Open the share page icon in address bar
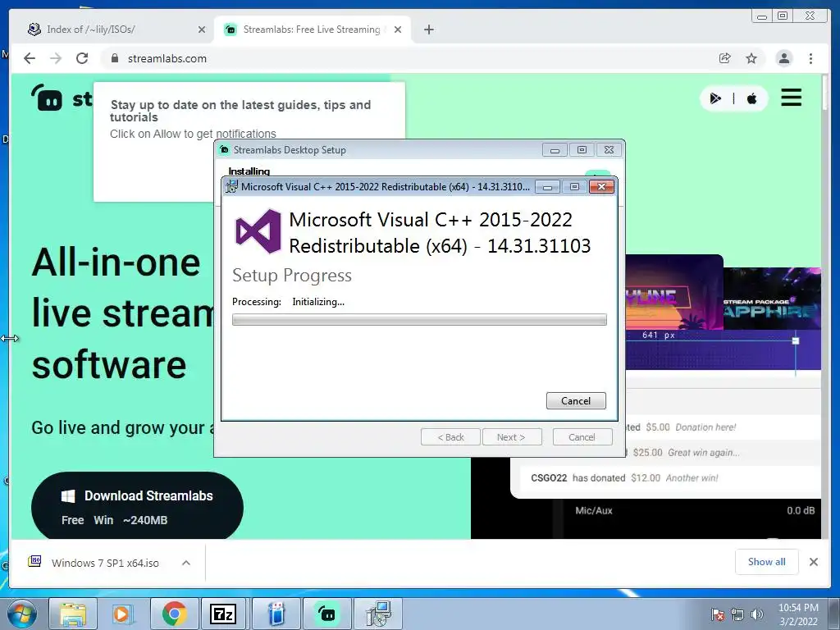Image resolution: width=840 pixels, height=630 pixels. 725,58
